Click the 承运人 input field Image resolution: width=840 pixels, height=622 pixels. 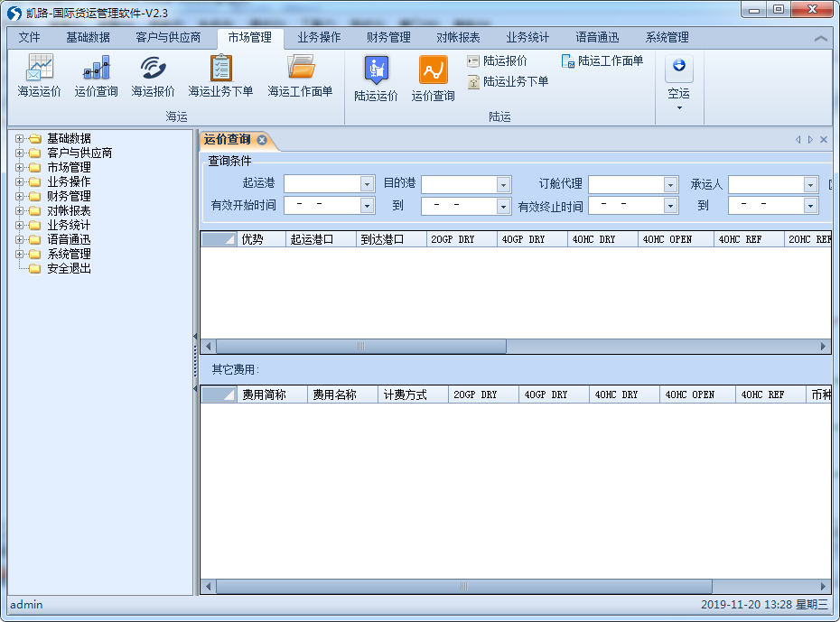pyautogui.click(x=766, y=184)
